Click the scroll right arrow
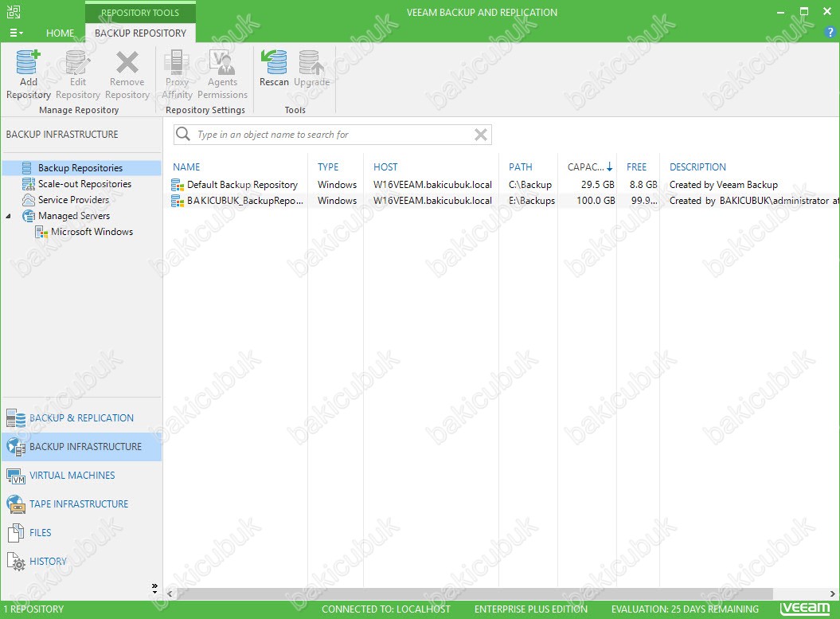The width and height of the screenshot is (840, 619). (833, 594)
